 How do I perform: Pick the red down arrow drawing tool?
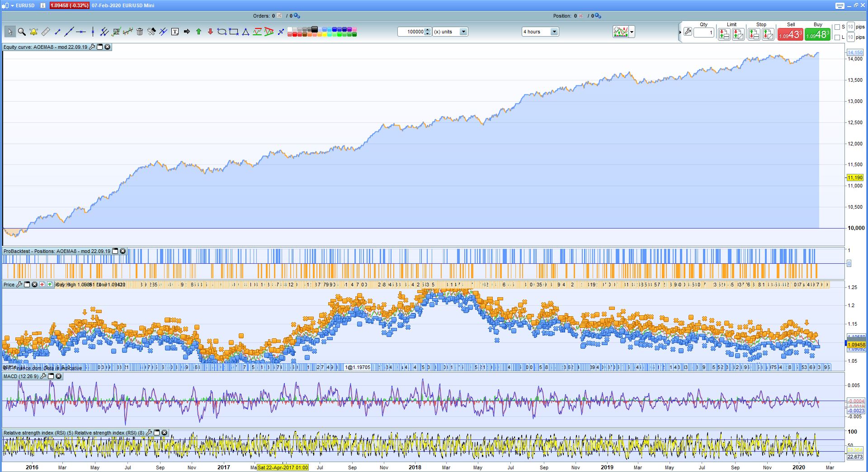click(x=210, y=32)
